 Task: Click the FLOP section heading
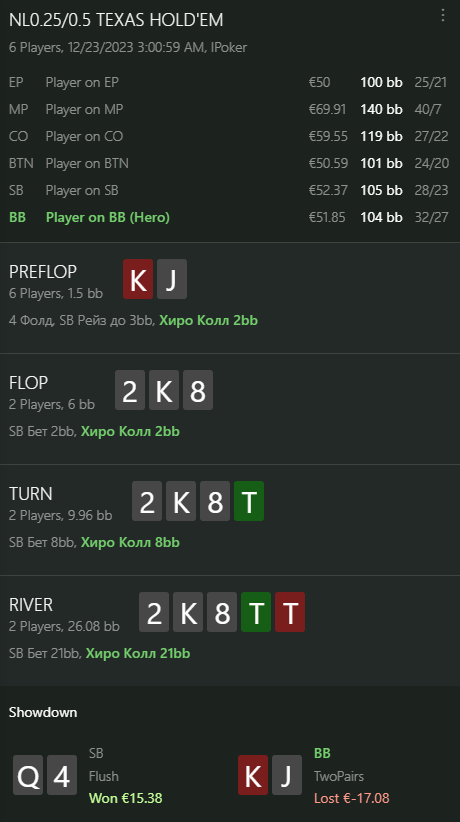(x=28, y=383)
